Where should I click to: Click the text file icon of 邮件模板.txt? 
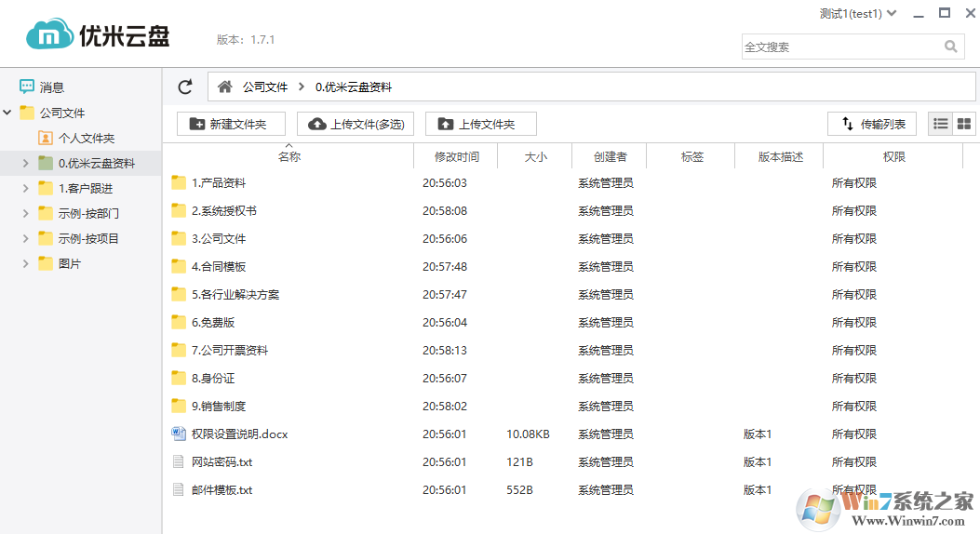coord(179,489)
